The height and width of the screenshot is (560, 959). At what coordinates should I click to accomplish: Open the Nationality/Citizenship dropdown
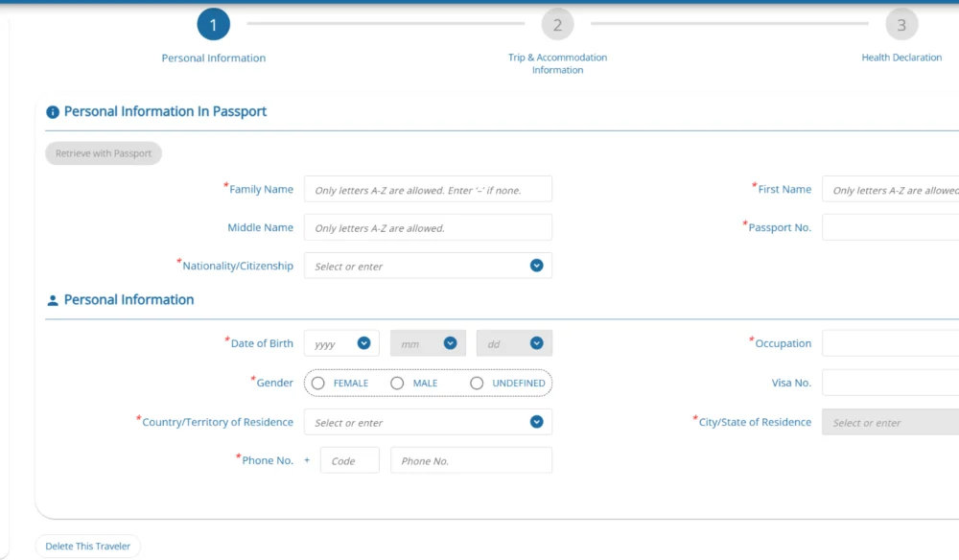428,266
